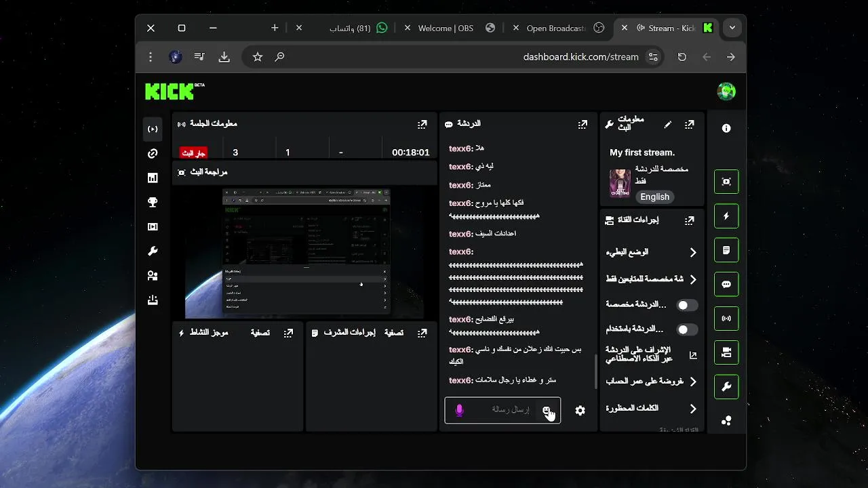
Task: Open the video clips icon in left sidebar
Action: [153, 226]
